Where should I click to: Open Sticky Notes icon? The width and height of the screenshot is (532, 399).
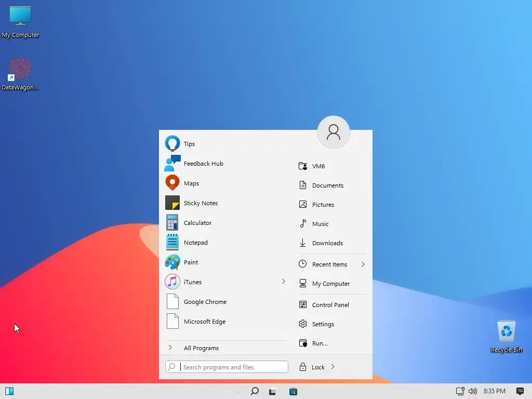point(172,203)
